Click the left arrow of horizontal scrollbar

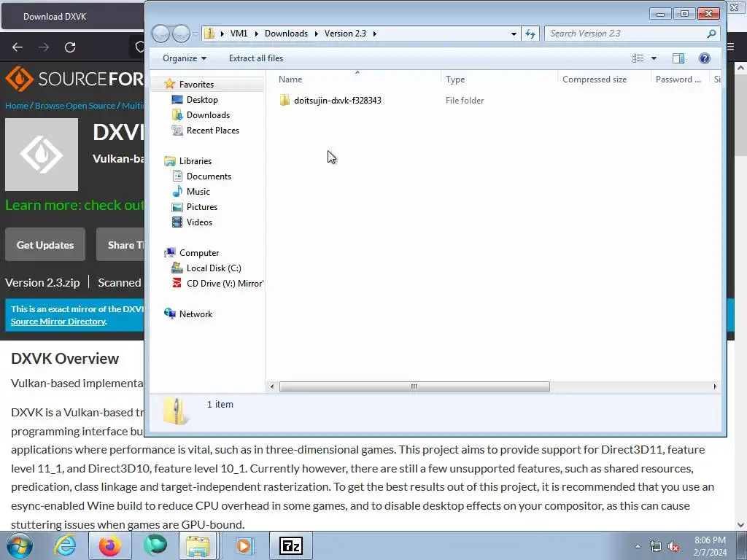pyautogui.click(x=272, y=386)
